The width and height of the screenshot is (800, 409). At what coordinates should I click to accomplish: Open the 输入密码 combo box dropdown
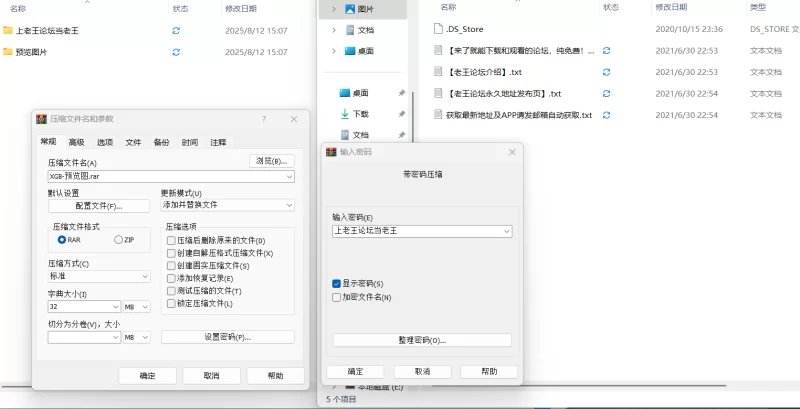pos(507,231)
